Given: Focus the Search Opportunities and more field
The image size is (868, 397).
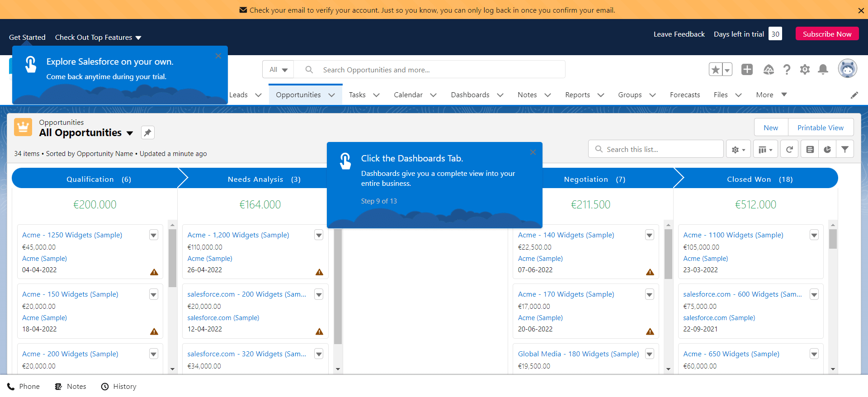Looking at the screenshot, I should point(429,70).
